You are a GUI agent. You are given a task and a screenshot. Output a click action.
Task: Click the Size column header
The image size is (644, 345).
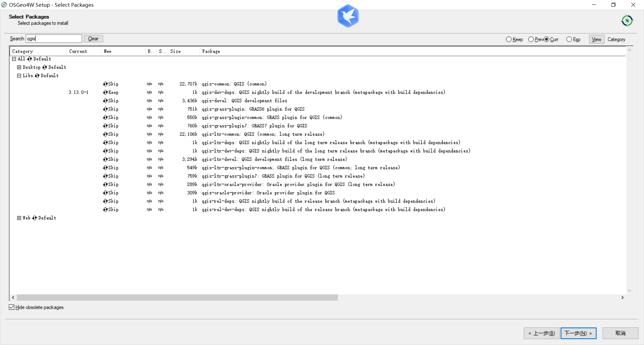tap(183, 51)
